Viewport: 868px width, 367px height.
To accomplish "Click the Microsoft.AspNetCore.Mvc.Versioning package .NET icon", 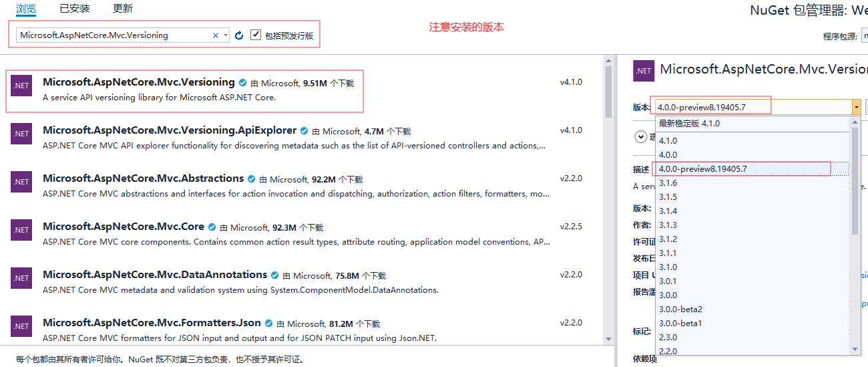I will (21, 86).
